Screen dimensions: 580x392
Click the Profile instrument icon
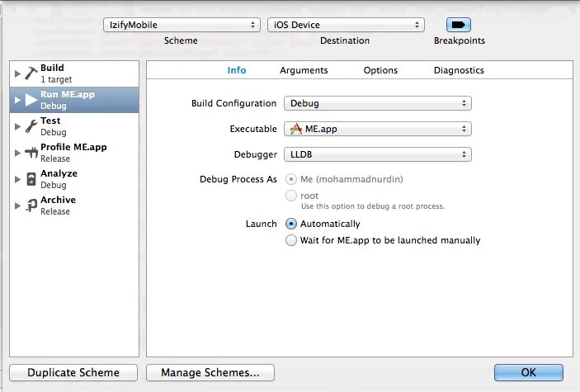31,153
